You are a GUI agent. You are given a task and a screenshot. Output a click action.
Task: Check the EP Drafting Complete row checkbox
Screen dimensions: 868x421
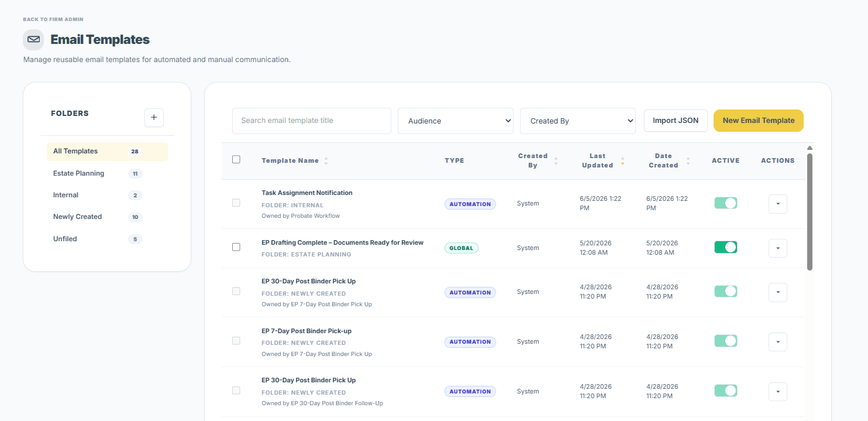(x=236, y=247)
